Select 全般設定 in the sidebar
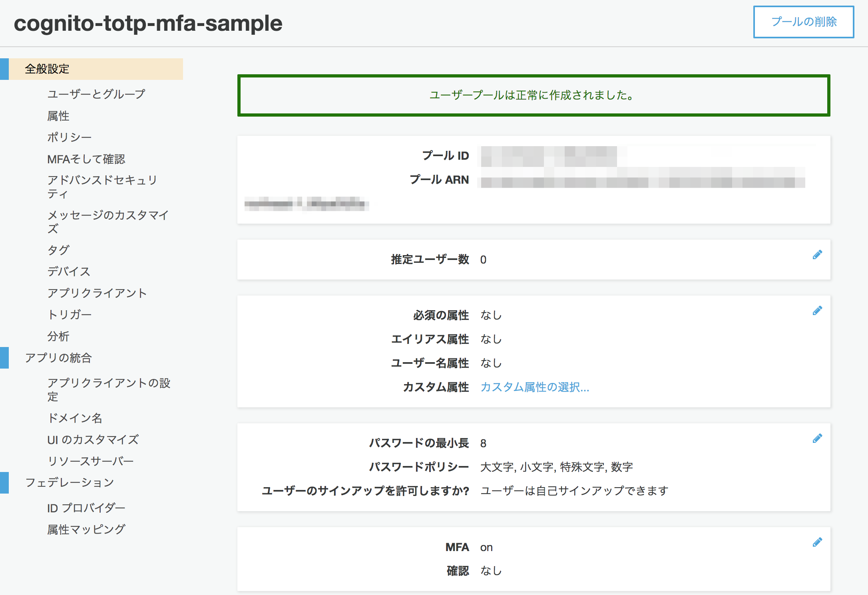 [x=47, y=68]
